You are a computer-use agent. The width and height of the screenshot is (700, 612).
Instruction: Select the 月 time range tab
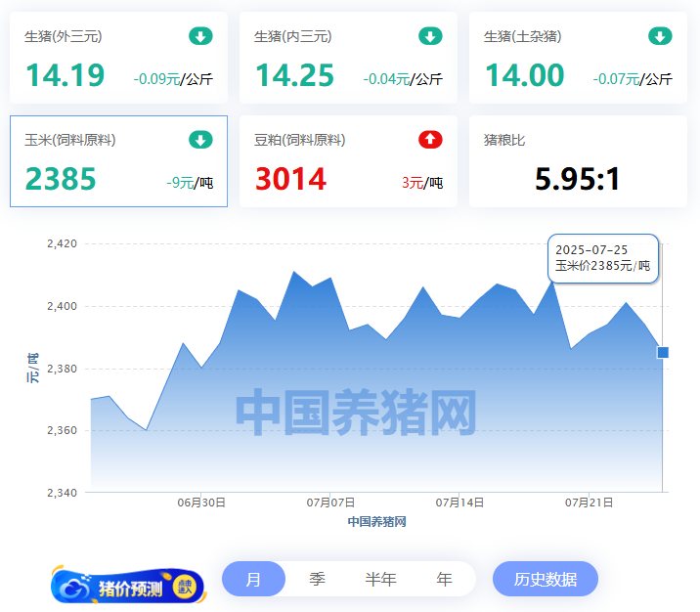click(x=253, y=579)
